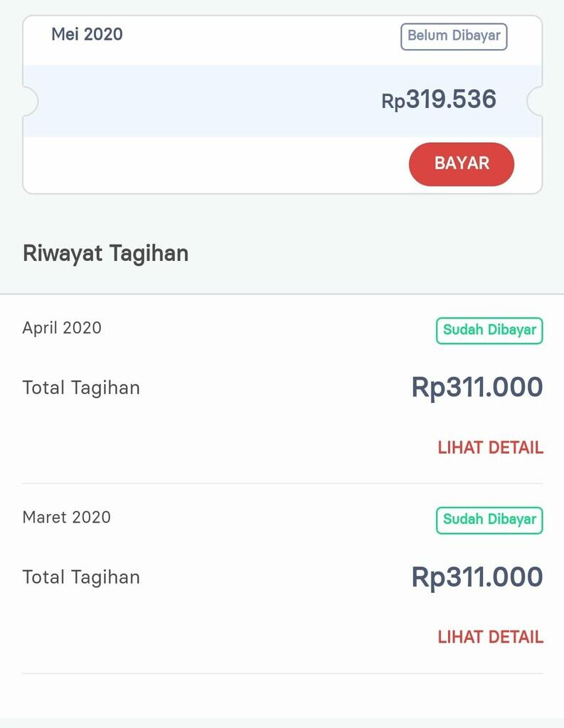Viewport: 564px width, 728px height.
Task: Click the empty white area below Maret 2020 entry
Action: [282, 697]
